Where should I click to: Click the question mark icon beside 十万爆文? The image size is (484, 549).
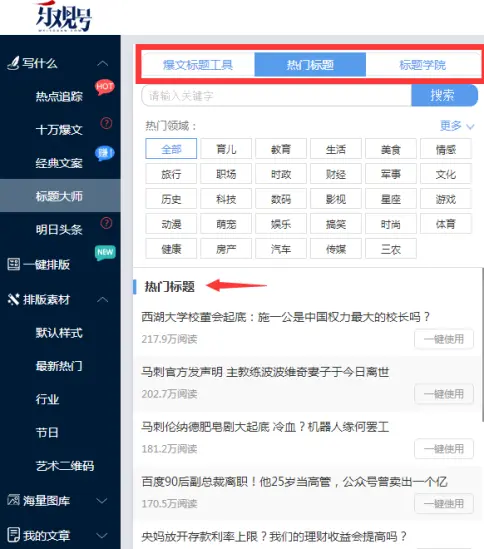point(106,123)
